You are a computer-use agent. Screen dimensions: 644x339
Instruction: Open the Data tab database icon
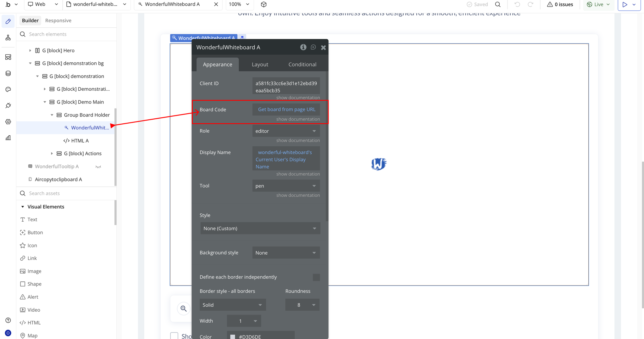(x=8, y=73)
